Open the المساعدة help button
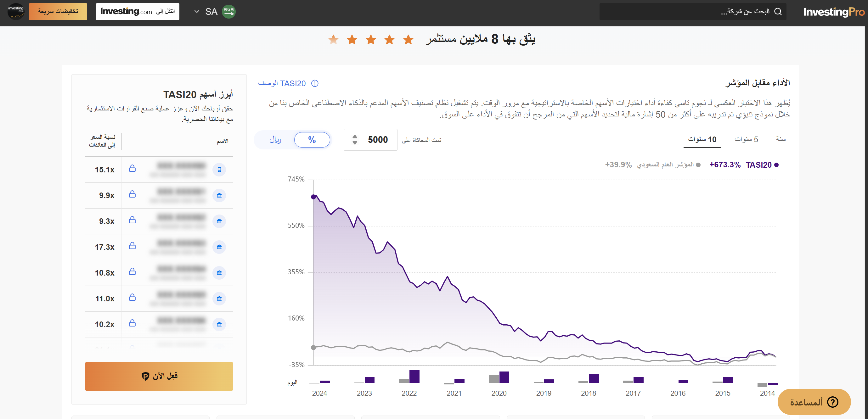Screen dimensions: 868x419 [x=814, y=402]
